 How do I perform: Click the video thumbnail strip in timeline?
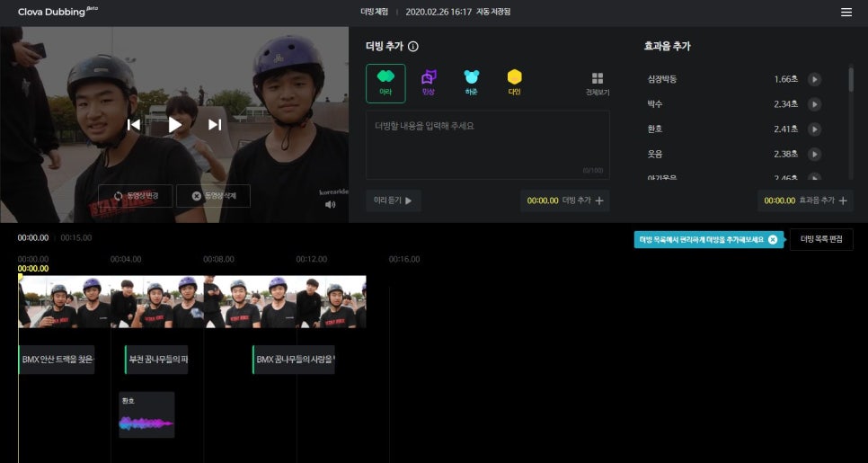pos(192,302)
